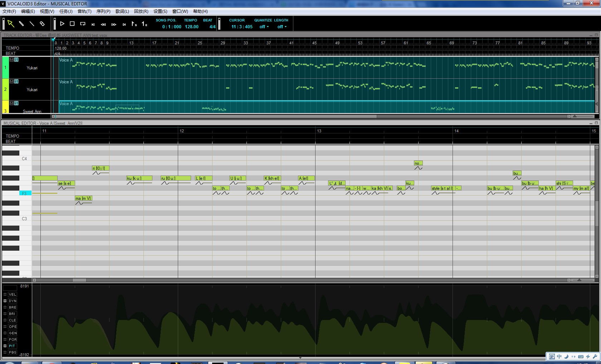Screen dimensions: 601x364
Task: Select the eraser tool
Action: click(x=42, y=24)
